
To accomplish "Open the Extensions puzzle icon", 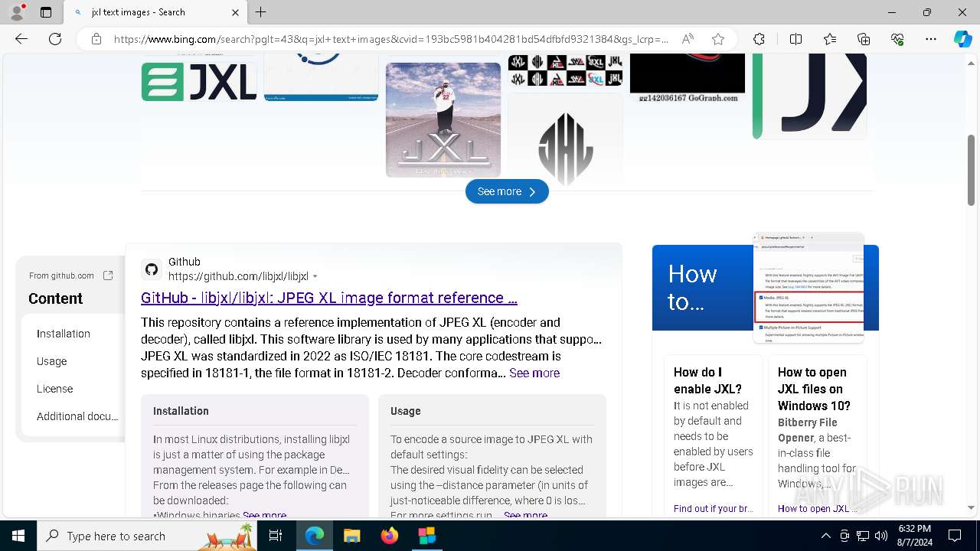I will (759, 39).
